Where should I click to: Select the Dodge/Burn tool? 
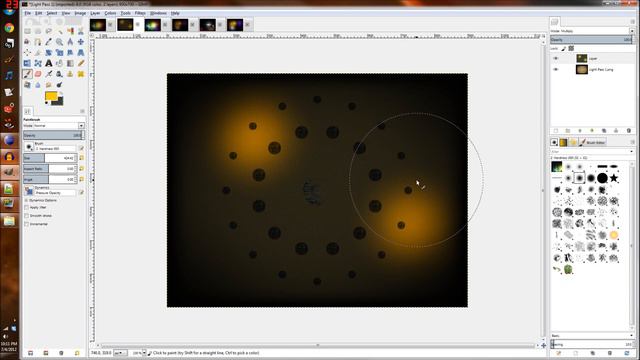pos(60,85)
